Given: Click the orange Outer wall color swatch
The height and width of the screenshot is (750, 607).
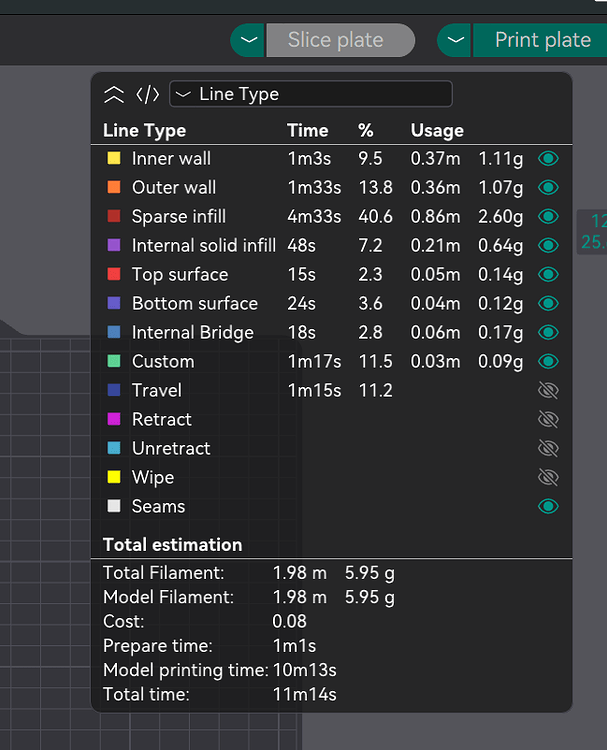Looking at the screenshot, I should (114, 187).
